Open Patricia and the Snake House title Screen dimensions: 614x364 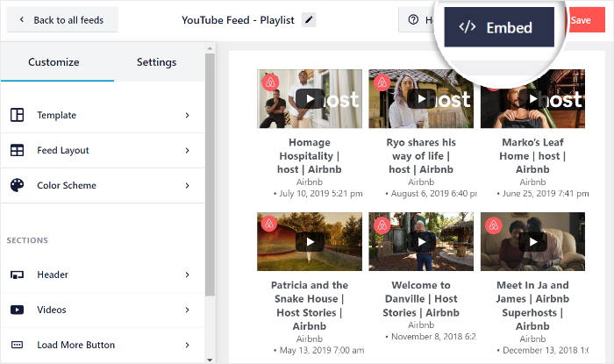pyautogui.click(x=310, y=306)
